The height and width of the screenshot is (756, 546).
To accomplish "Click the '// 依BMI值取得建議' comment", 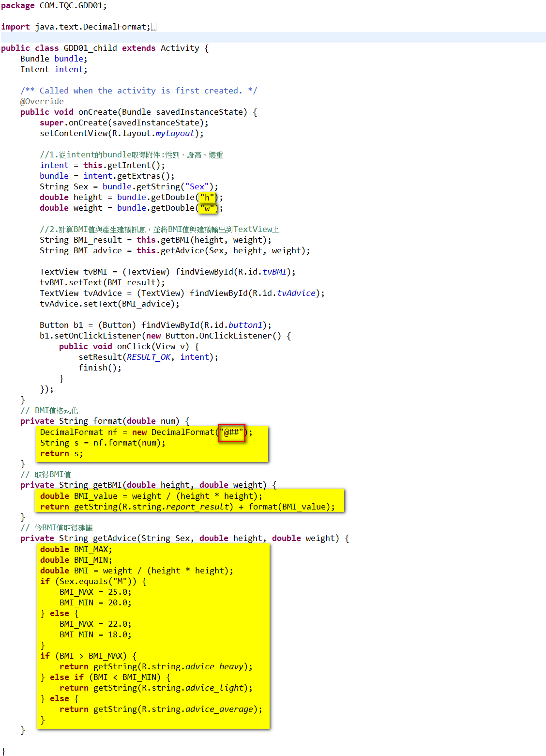I will coord(57,528).
